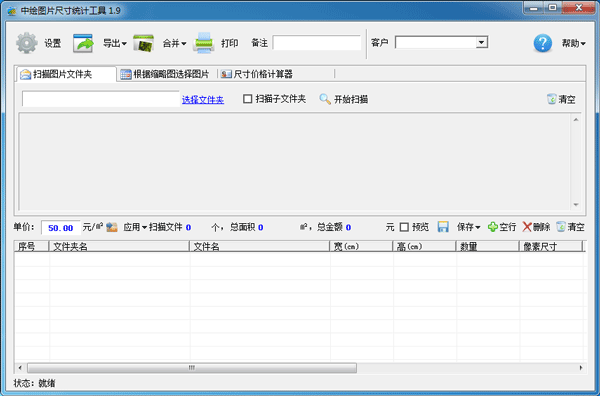Click the 数量 column header

click(x=488, y=246)
